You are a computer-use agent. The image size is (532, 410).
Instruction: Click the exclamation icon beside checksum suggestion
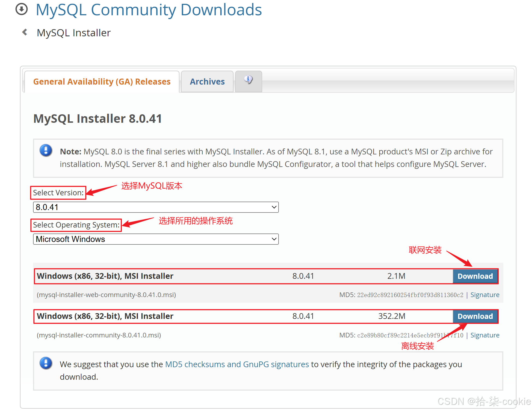pos(46,363)
